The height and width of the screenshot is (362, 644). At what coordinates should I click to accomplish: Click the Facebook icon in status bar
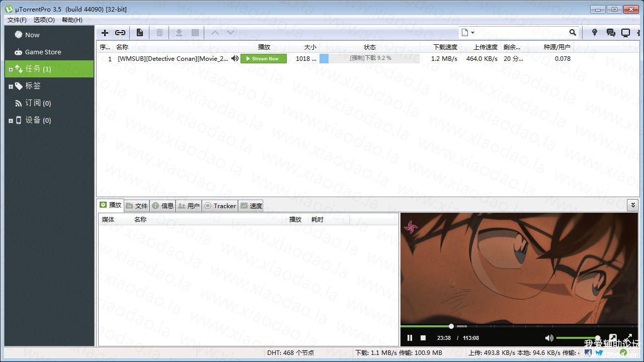[x=588, y=352]
